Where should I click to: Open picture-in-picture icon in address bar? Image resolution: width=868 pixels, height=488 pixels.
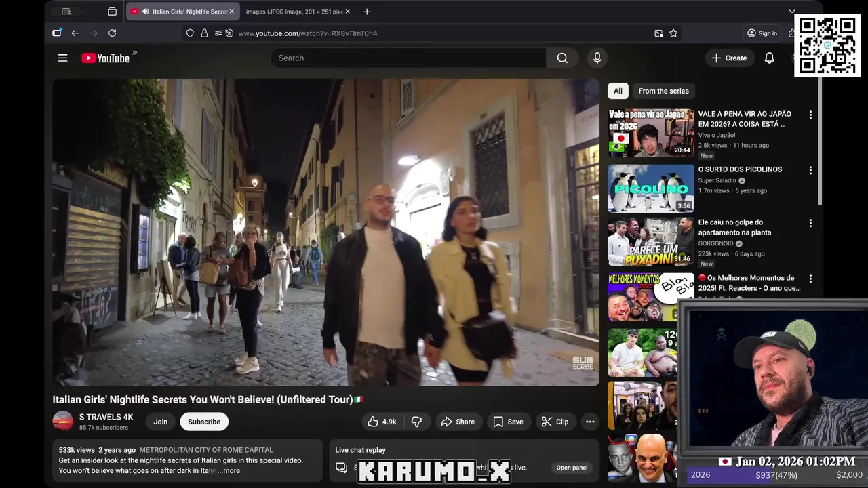click(x=658, y=33)
